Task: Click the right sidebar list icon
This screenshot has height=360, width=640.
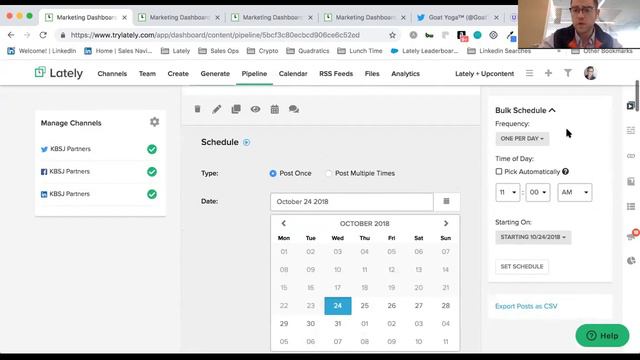Action: coord(631,207)
